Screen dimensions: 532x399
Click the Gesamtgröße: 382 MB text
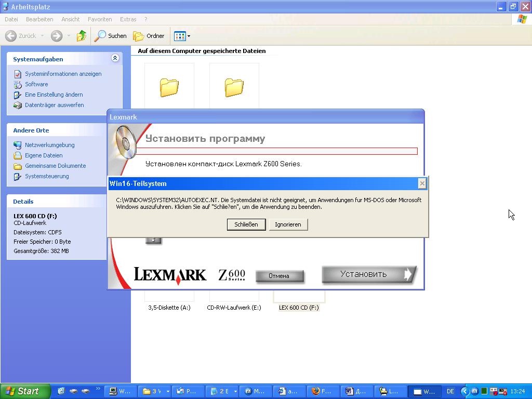point(41,251)
